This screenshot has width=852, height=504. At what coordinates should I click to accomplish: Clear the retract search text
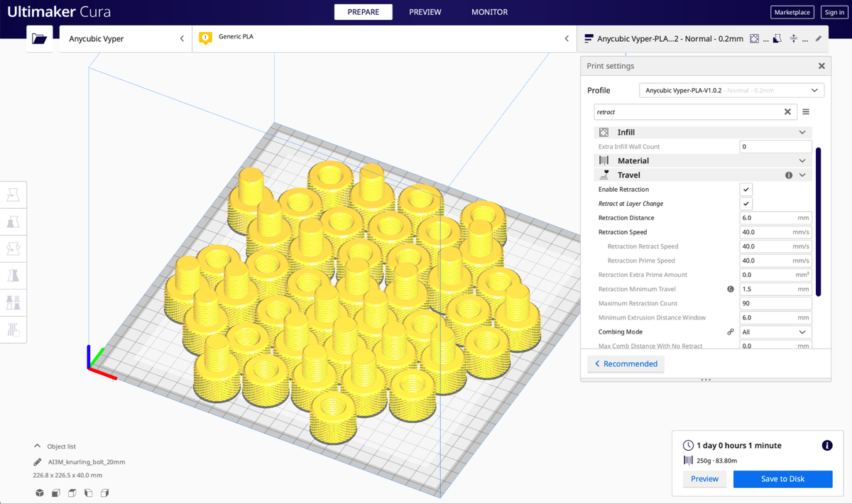tap(787, 111)
